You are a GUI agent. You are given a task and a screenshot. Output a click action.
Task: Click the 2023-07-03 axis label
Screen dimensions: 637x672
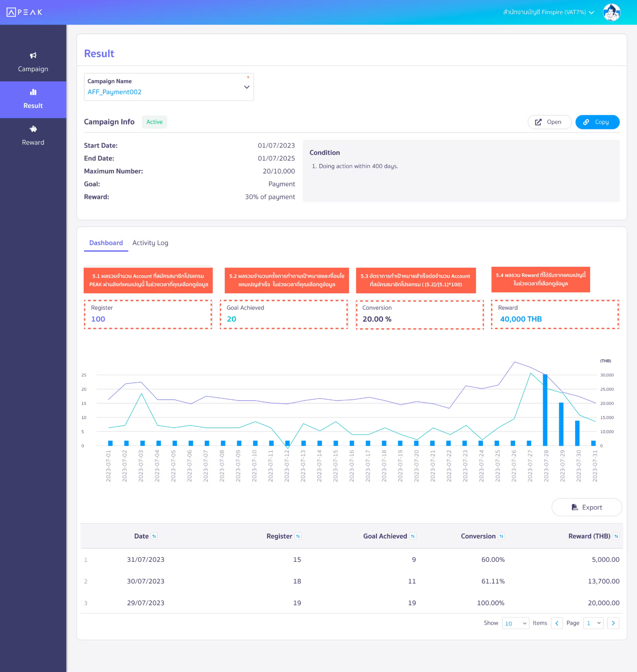141,466
